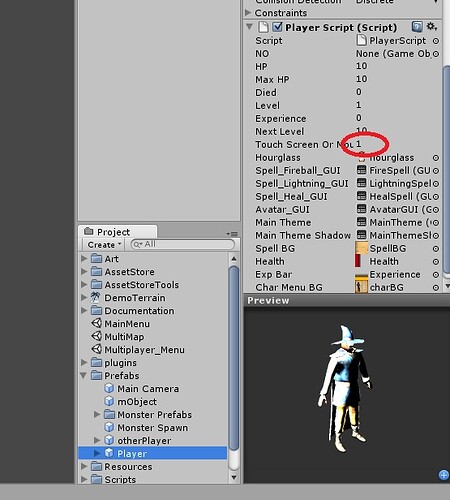Screen dimensions: 450x500
Task: Click the Max HP value field
Action: (398, 79)
